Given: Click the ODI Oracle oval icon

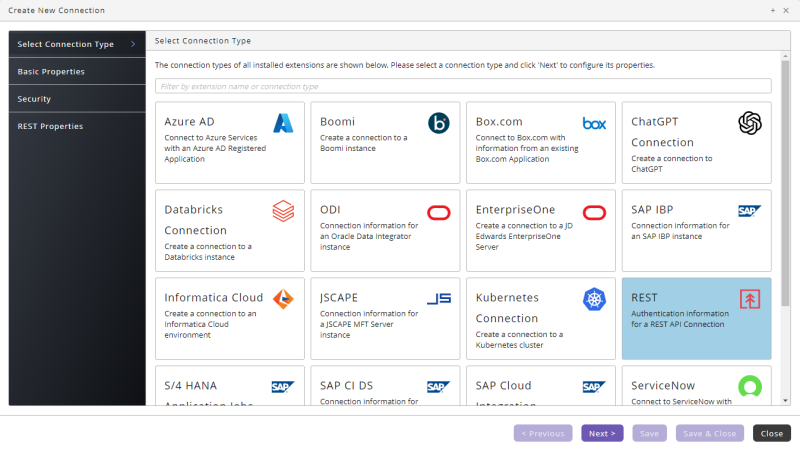Looking at the screenshot, I should [x=439, y=213].
